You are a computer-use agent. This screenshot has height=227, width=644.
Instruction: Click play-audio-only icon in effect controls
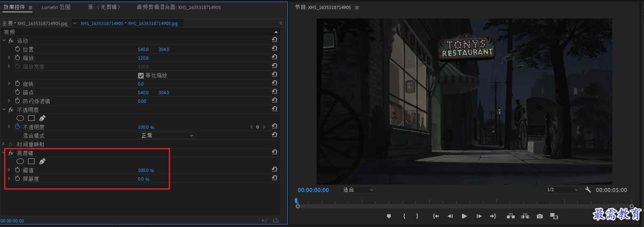click(x=264, y=221)
